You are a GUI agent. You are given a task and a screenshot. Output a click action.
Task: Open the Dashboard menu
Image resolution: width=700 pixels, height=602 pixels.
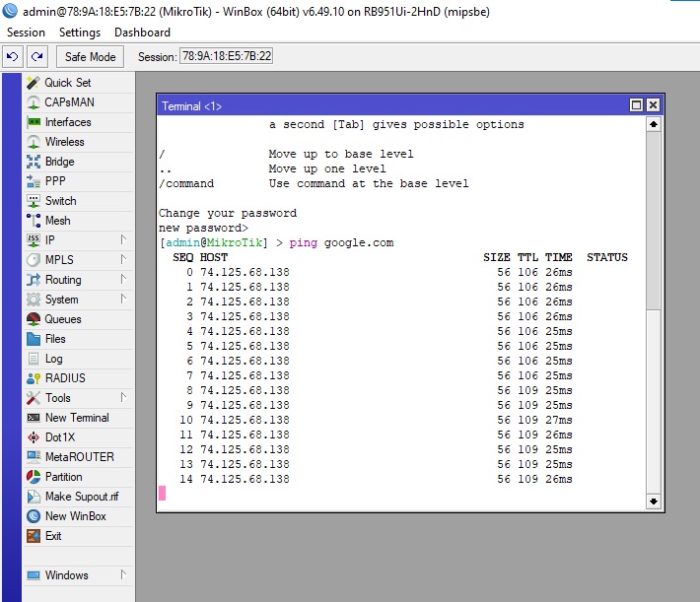click(142, 33)
